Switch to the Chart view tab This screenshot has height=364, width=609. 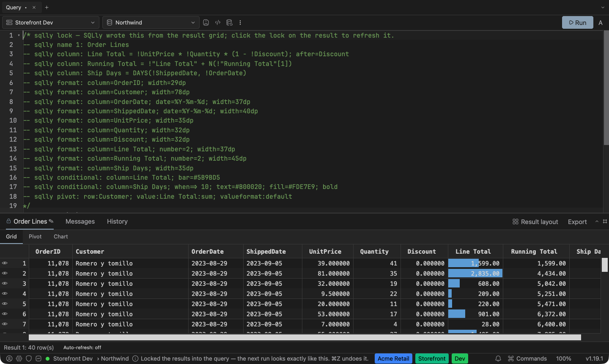[60, 237]
